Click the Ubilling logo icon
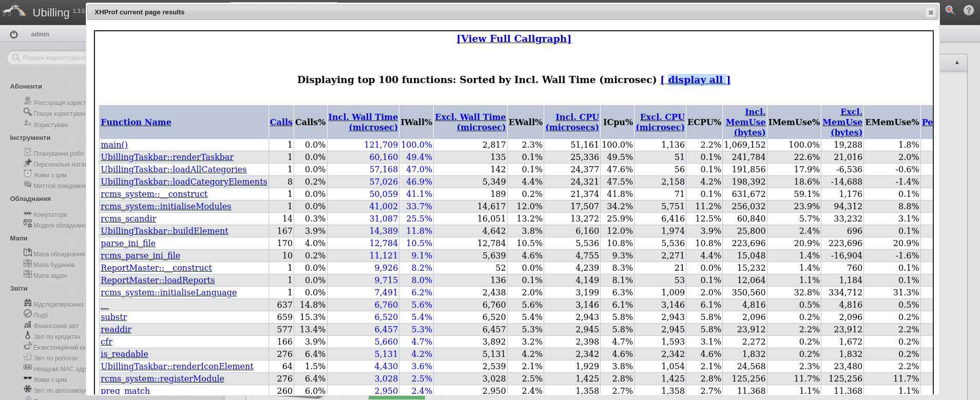The height and width of the screenshot is (400, 980). (14, 11)
